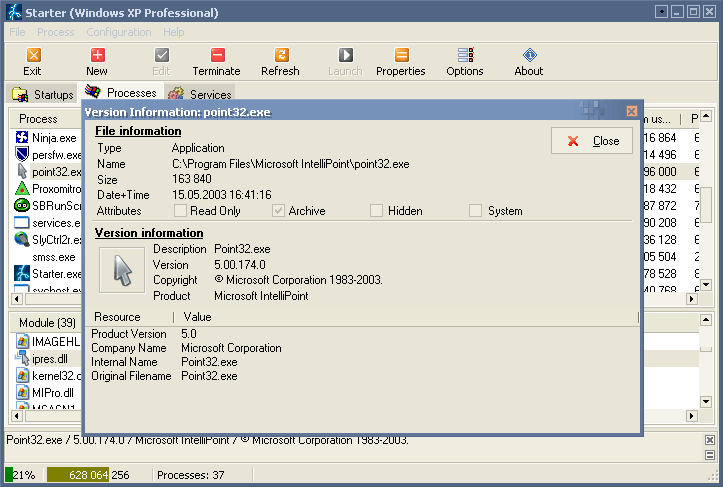Click the New toolbar icon

tap(97, 55)
